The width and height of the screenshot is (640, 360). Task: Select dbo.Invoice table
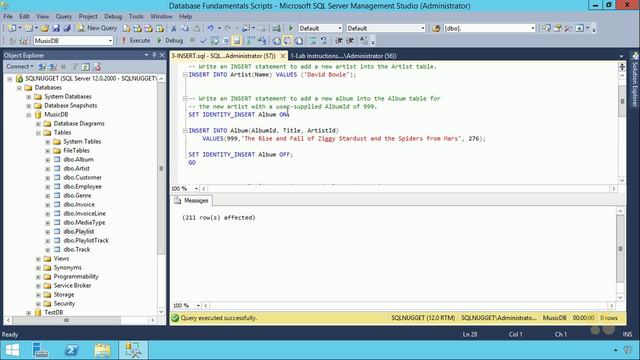79,204
